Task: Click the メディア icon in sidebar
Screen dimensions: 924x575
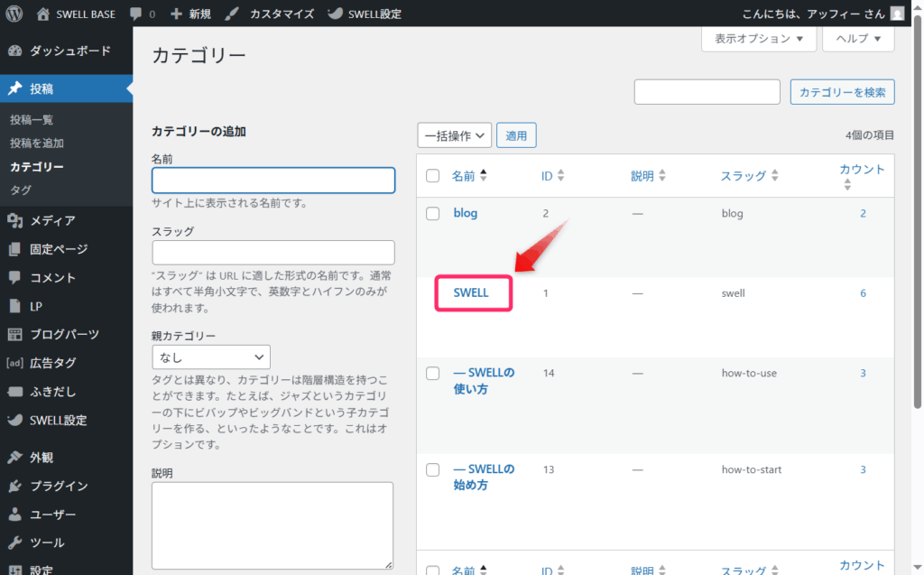Action: [14, 220]
